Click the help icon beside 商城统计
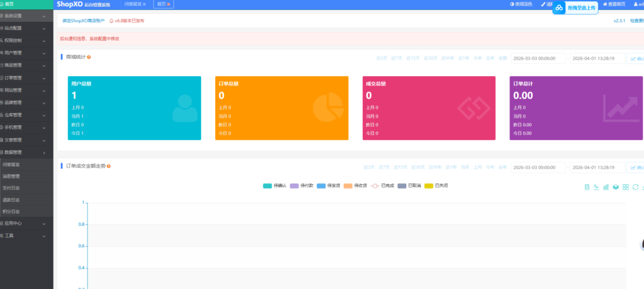 pyautogui.click(x=89, y=57)
